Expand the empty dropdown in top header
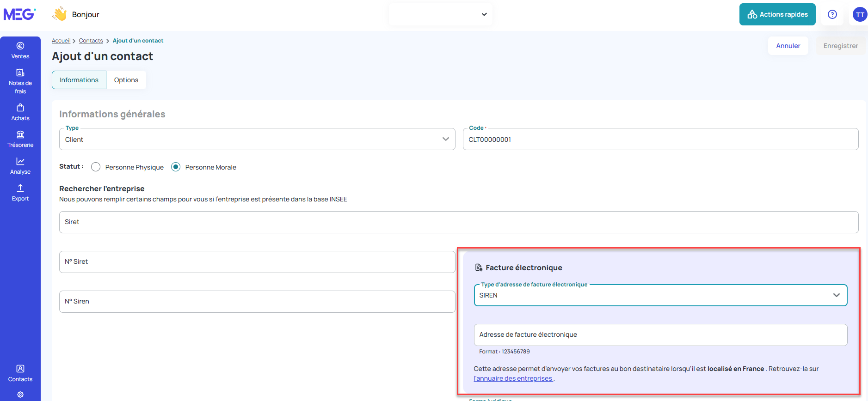 [x=441, y=14]
